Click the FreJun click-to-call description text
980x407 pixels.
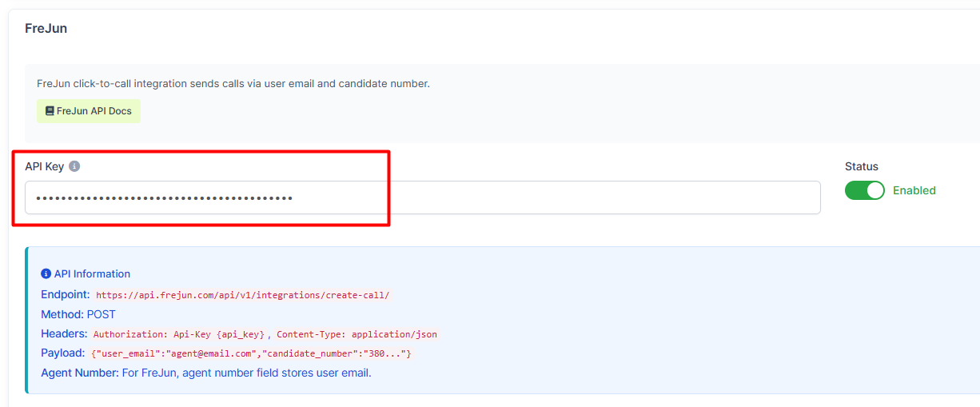click(233, 83)
